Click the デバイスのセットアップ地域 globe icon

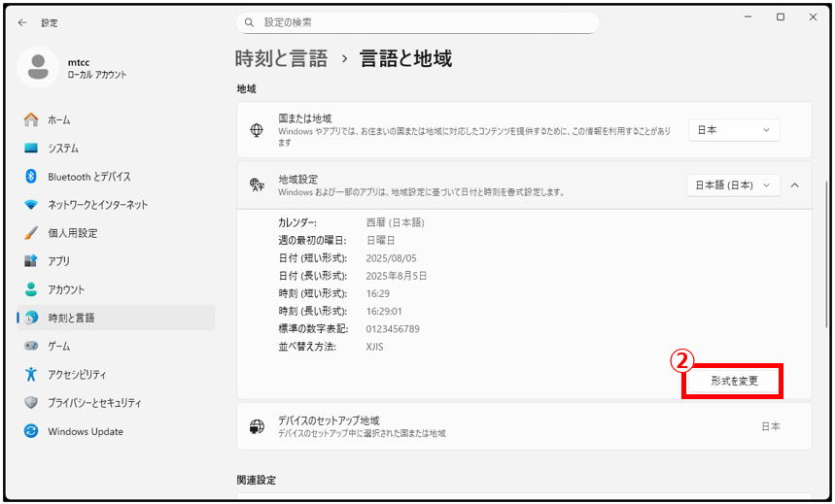257,426
